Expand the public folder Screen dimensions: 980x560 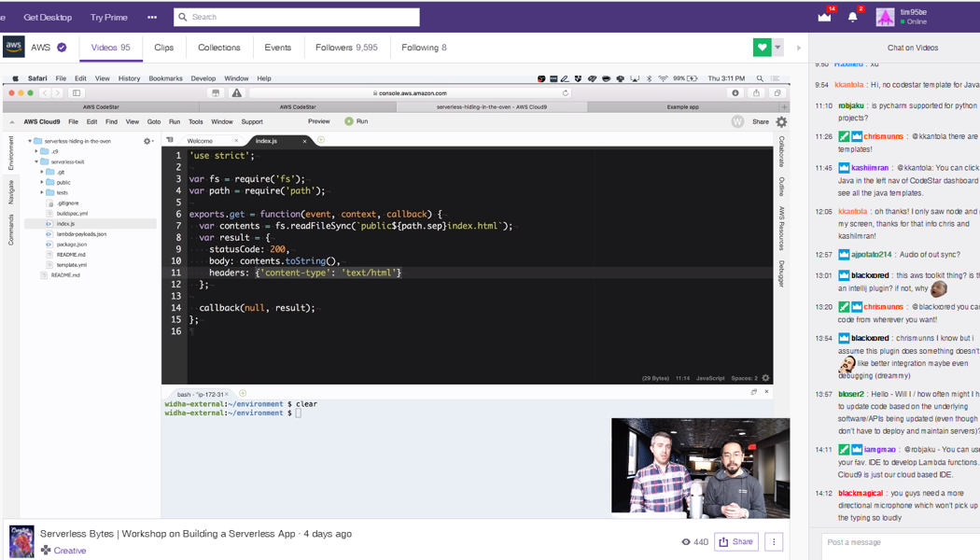coord(42,183)
